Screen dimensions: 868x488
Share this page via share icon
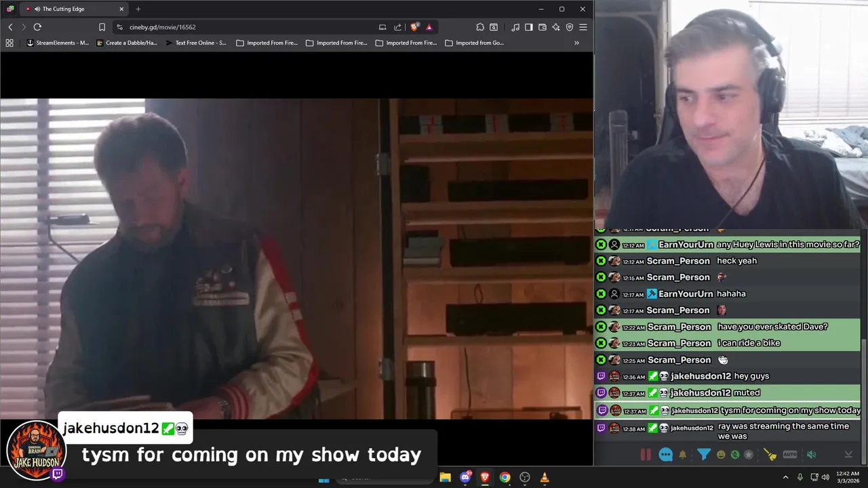point(398,27)
